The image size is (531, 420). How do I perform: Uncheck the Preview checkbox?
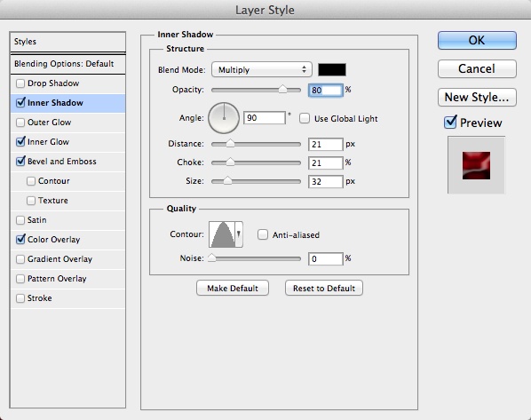click(x=450, y=123)
